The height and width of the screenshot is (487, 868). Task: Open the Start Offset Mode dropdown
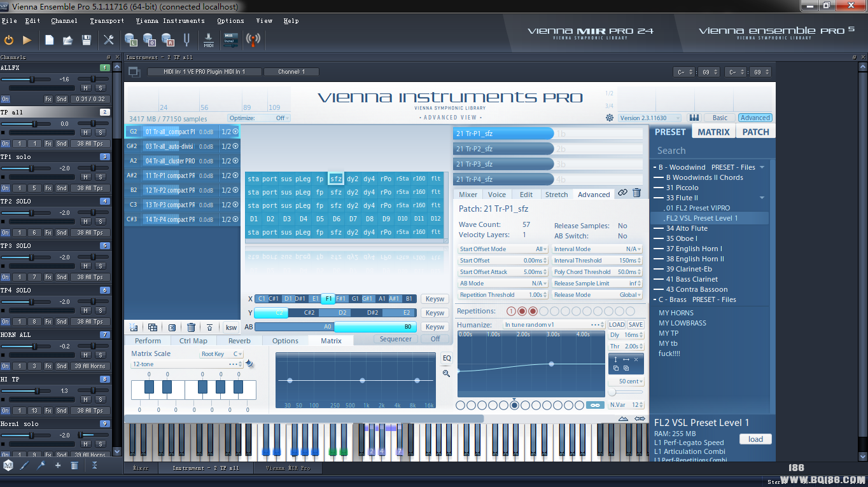(x=503, y=249)
